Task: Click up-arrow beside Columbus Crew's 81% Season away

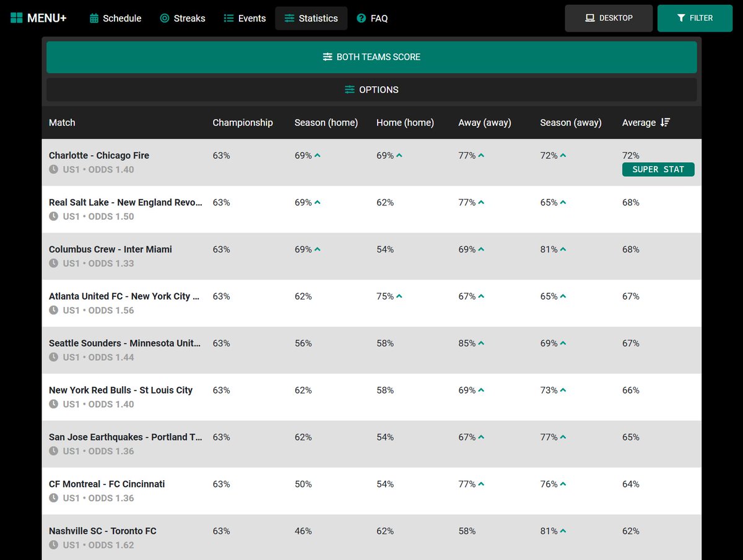Action: pyautogui.click(x=563, y=250)
